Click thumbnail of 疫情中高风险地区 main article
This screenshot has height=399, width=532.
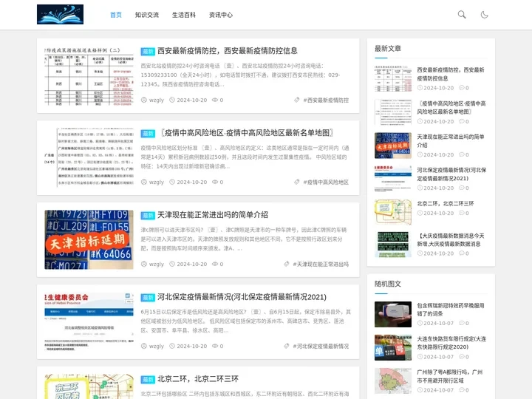[89, 158]
